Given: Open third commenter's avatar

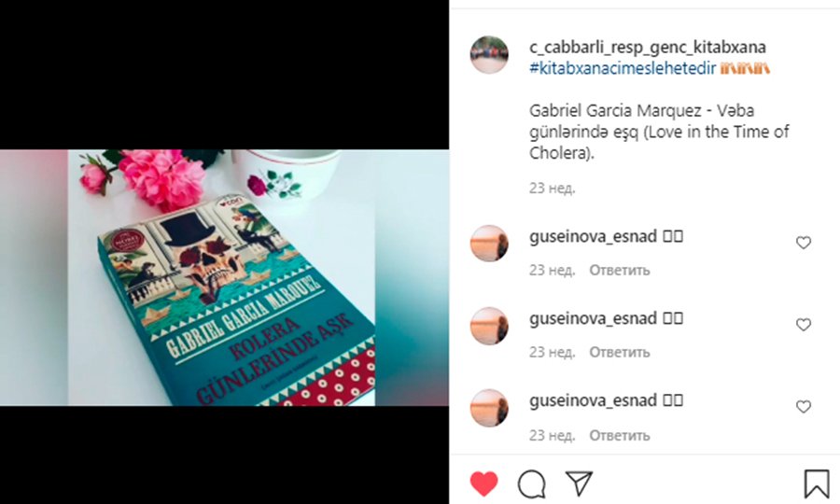Looking at the screenshot, I should 489,408.
